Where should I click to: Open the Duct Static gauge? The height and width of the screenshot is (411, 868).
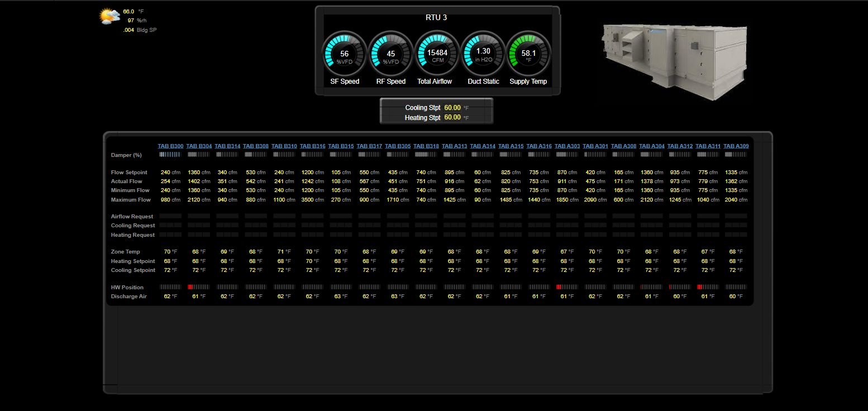coord(483,54)
